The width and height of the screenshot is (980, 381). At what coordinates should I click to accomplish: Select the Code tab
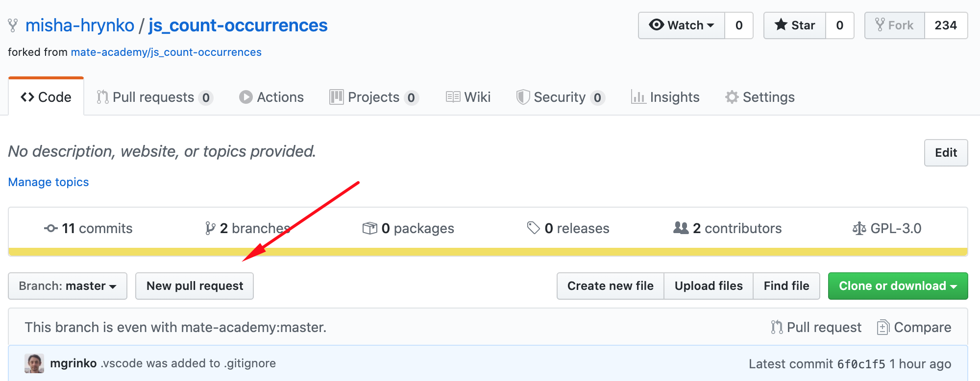point(46,97)
